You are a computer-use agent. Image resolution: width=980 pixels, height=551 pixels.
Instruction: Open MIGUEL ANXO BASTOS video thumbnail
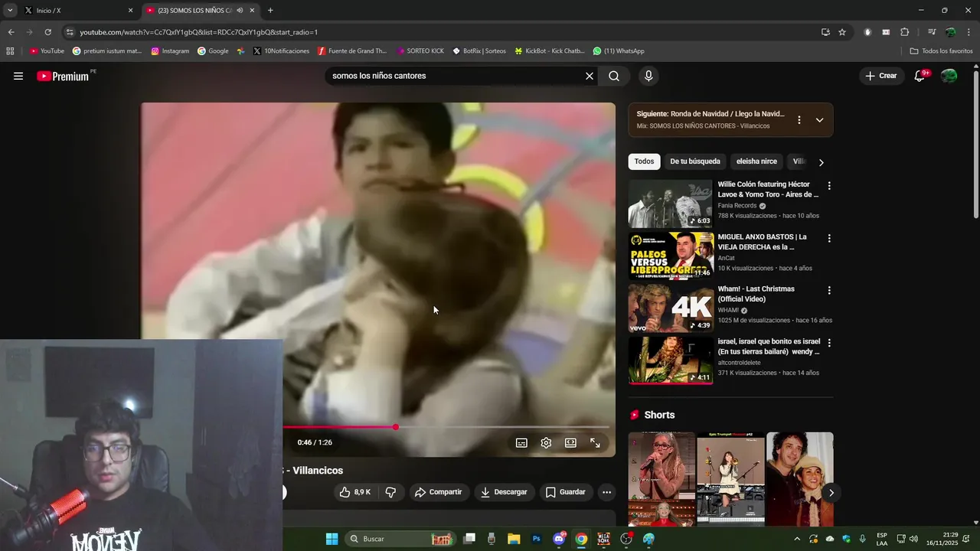(671, 256)
